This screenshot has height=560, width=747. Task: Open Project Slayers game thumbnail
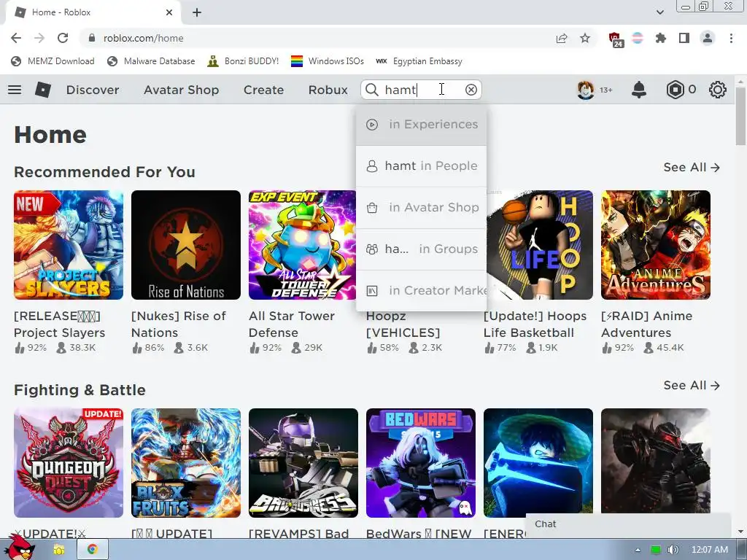[69, 245]
